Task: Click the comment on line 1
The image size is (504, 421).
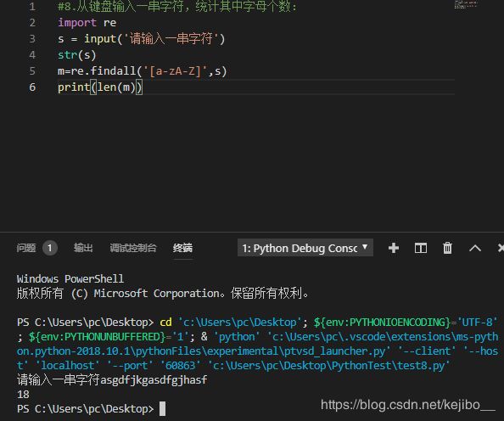Action: (x=177, y=7)
